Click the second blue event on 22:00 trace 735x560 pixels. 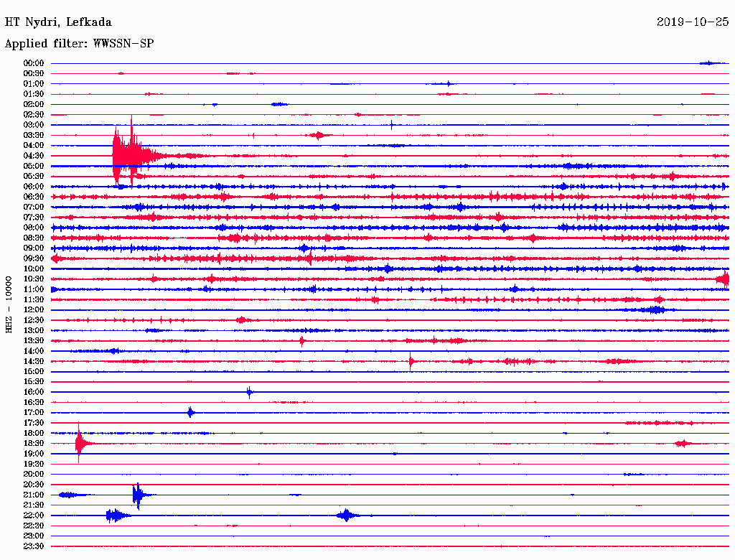[x=347, y=515]
